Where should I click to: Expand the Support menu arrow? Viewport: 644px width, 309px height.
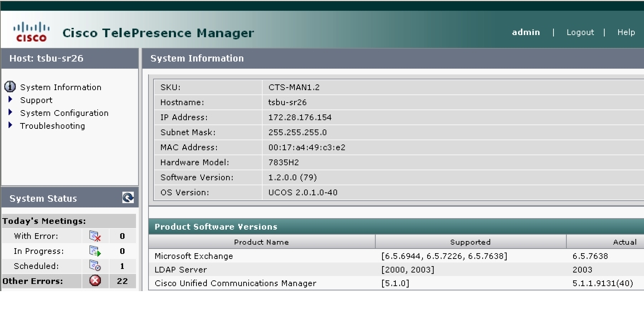[x=11, y=99]
